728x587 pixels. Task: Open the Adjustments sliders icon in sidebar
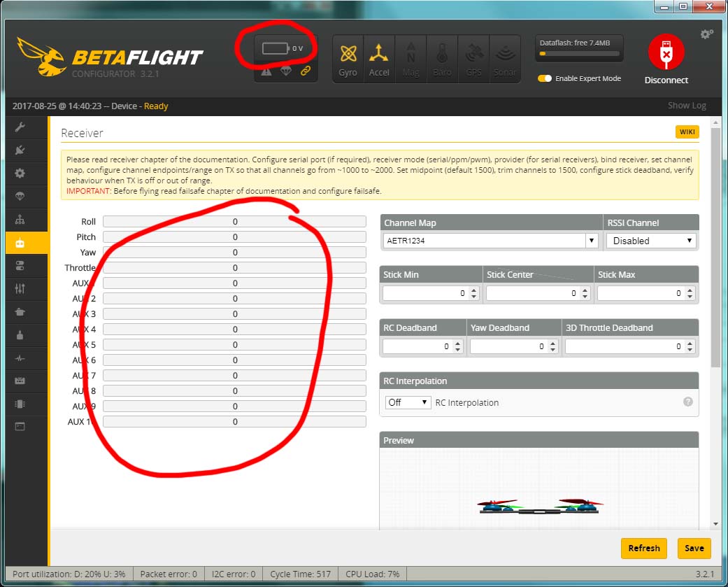[20, 288]
